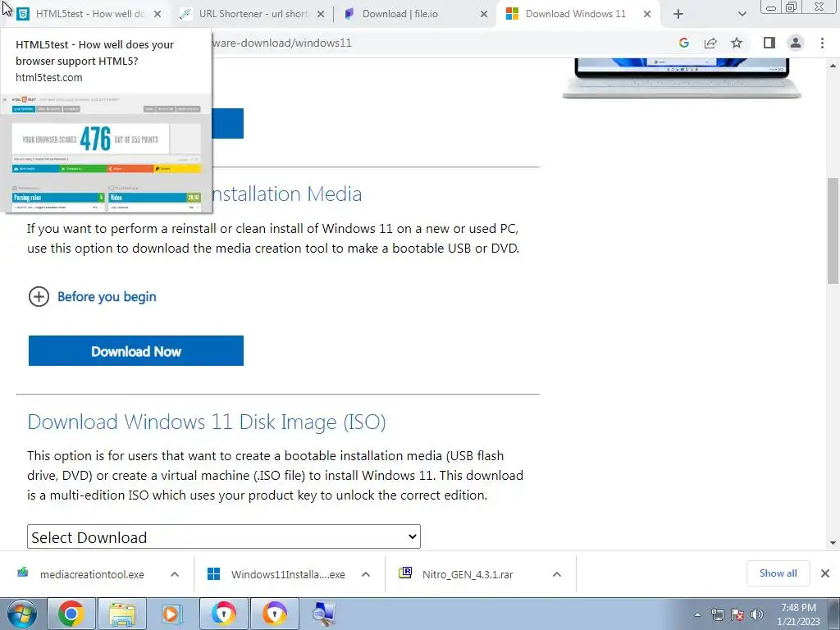Click Download Now for installation media

coord(136,351)
